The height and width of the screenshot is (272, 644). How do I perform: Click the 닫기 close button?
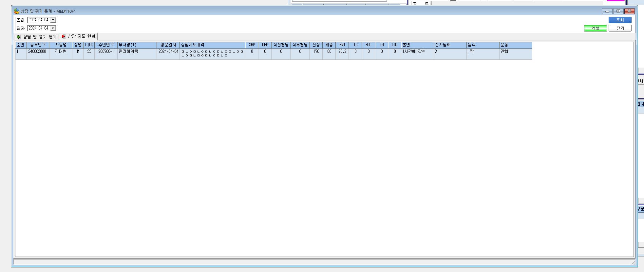point(620,28)
